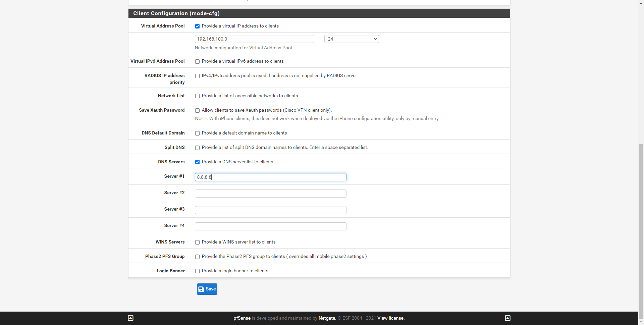Click the footer right collapse arrow icon
This screenshot has height=325, width=644.
pos(507,318)
